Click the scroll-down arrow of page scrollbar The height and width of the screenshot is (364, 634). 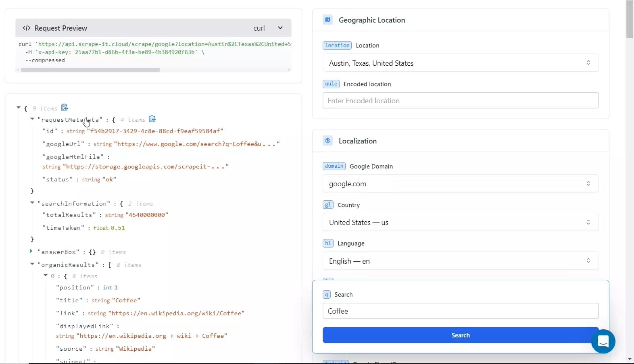(x=630, y=359)
